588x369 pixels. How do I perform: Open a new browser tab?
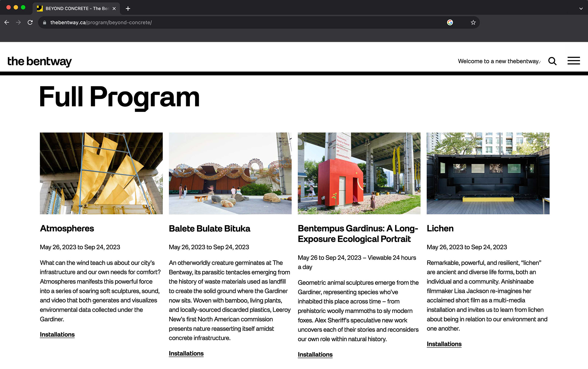128,9
